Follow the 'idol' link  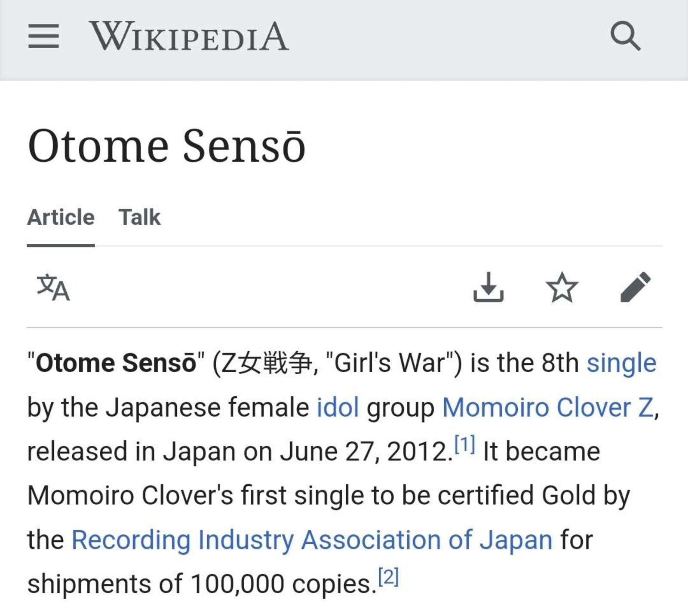(x=338, y=407)
